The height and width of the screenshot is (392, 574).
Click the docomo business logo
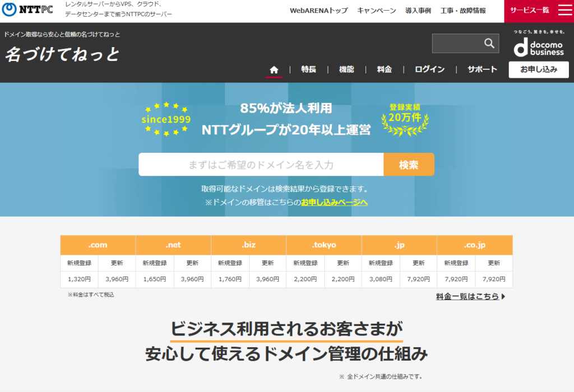539,44
